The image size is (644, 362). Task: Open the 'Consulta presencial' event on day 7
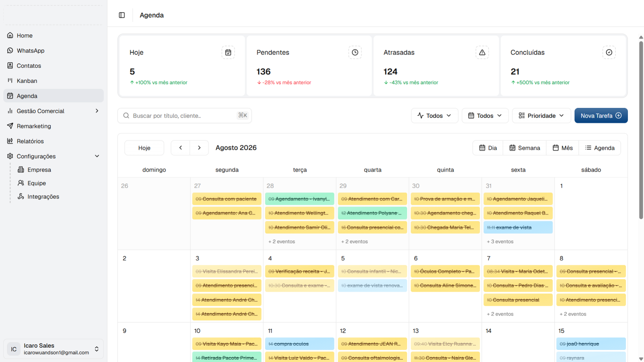(x=518, y=300)
